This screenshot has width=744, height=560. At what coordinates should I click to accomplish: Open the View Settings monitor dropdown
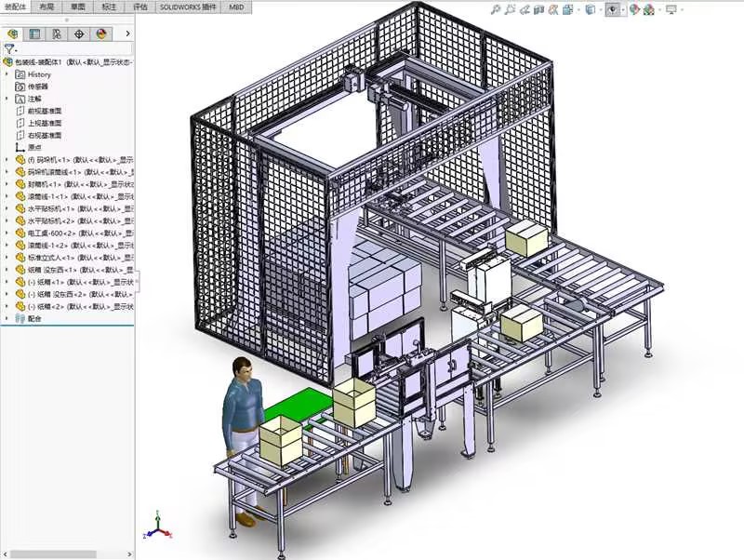point(671,9)
